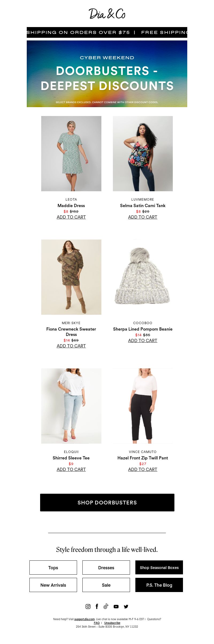214x644 pixels.
Task: Open the YouTube social icon
Action: 116,606
